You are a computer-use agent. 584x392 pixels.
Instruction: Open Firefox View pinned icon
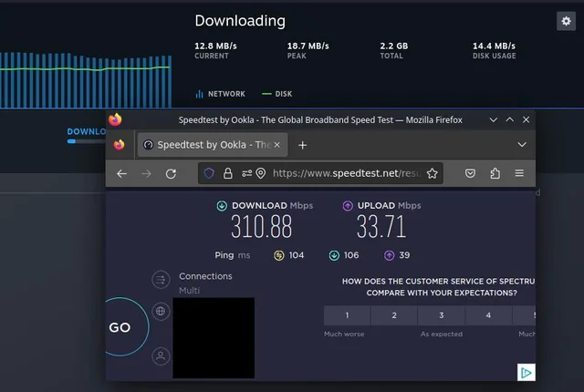120,145
